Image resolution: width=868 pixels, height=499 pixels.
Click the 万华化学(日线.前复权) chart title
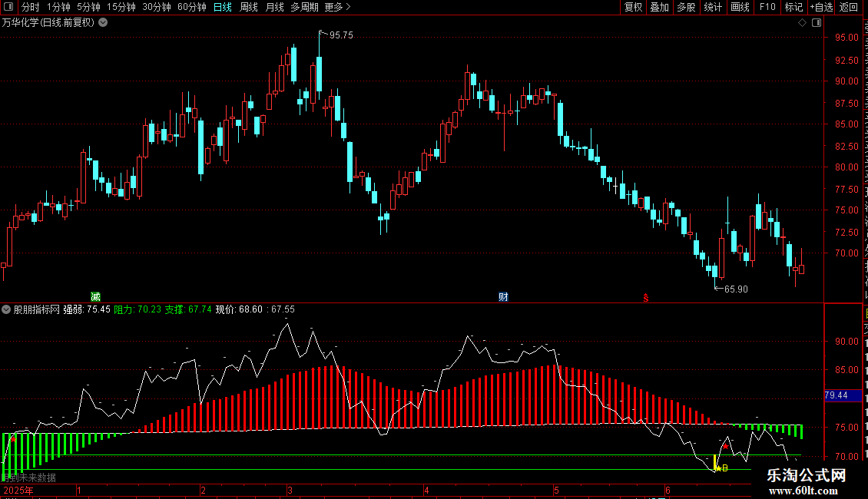48,23
